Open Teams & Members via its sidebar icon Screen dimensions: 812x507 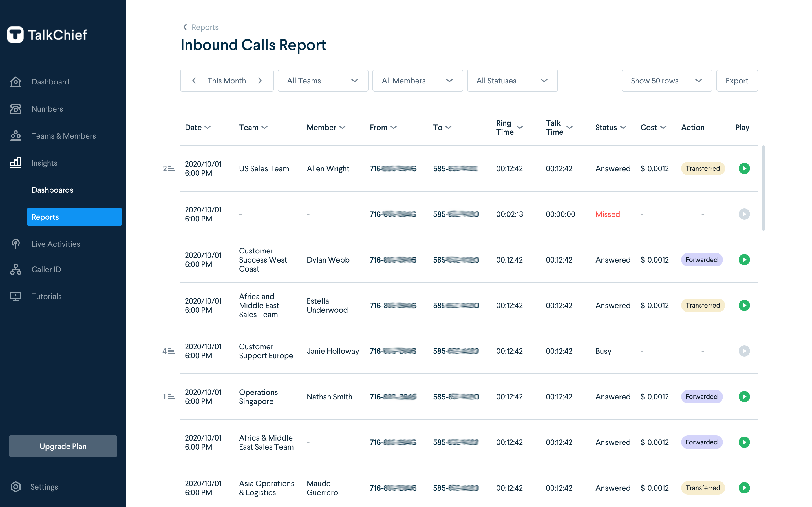pyautogui.click(x=16, y=136)
